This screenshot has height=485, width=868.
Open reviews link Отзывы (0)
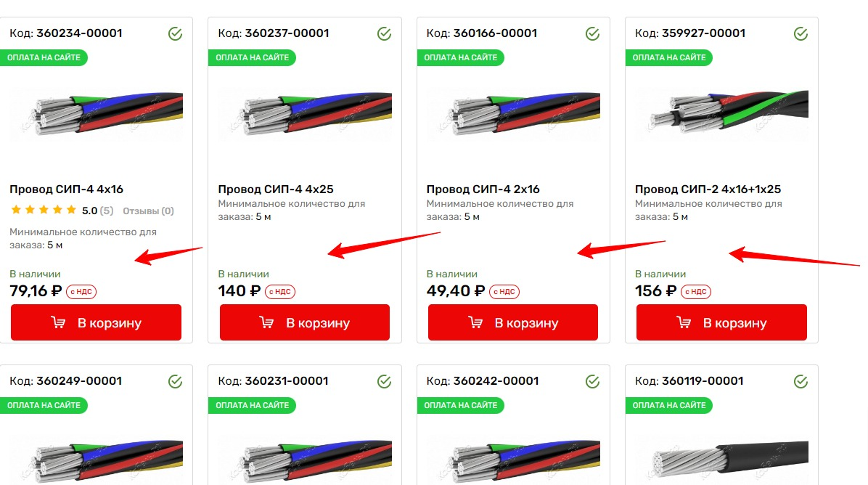coord(148,211)
